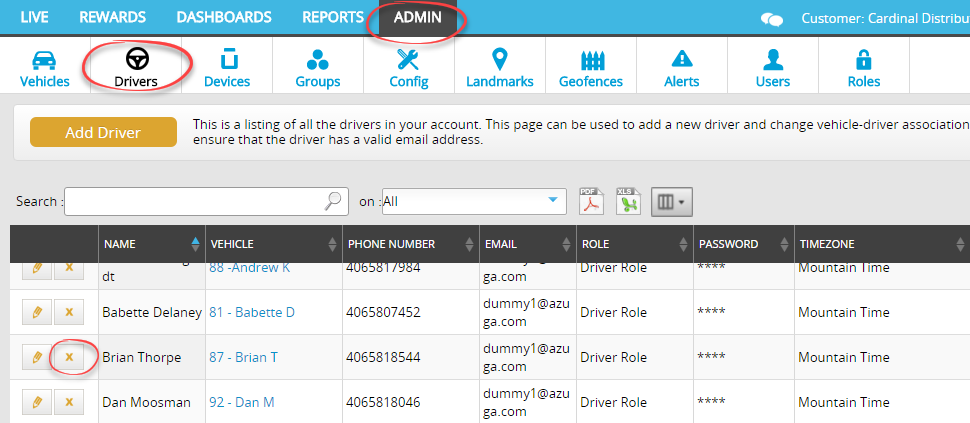Switch to the REWARDS tab
The width and height of the screenshot is (970, 423).
tap(113, 17)
